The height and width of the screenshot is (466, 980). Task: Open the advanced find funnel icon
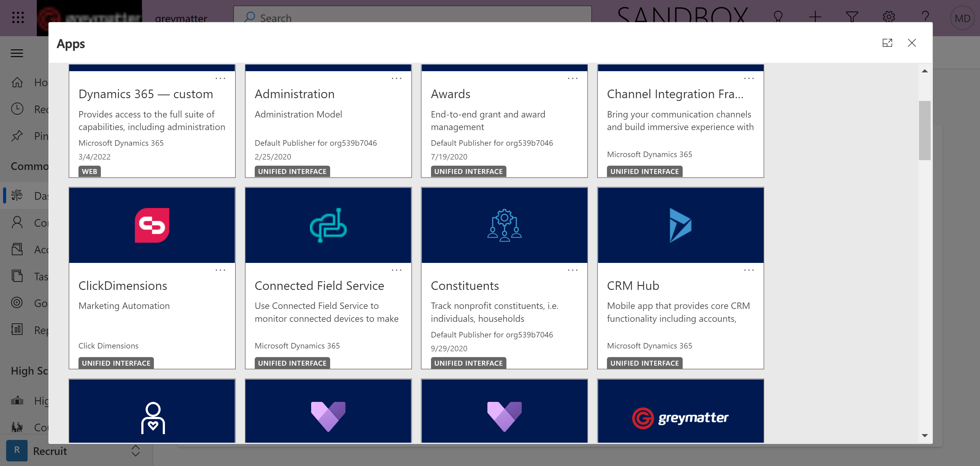(852, 17)
